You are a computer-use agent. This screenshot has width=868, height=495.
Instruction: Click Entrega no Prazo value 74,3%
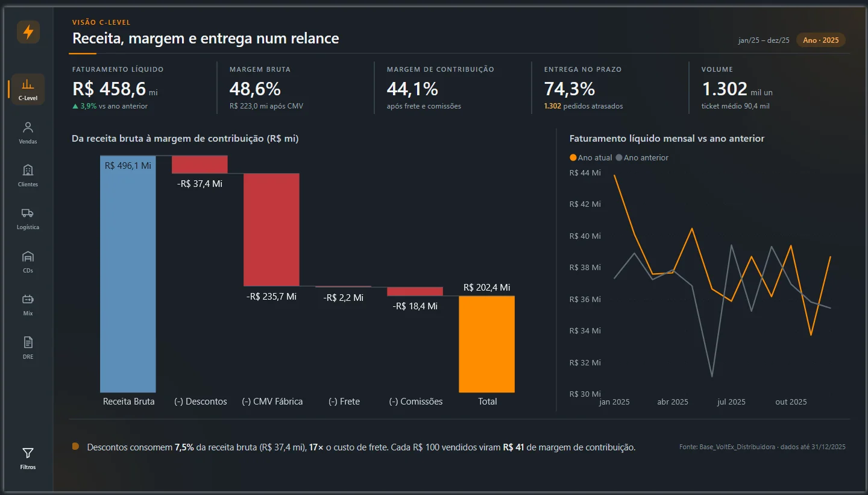[570, 89]
